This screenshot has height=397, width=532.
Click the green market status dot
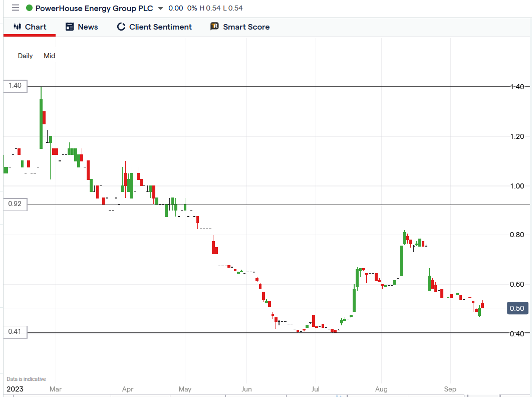click(x=29, y=8)
